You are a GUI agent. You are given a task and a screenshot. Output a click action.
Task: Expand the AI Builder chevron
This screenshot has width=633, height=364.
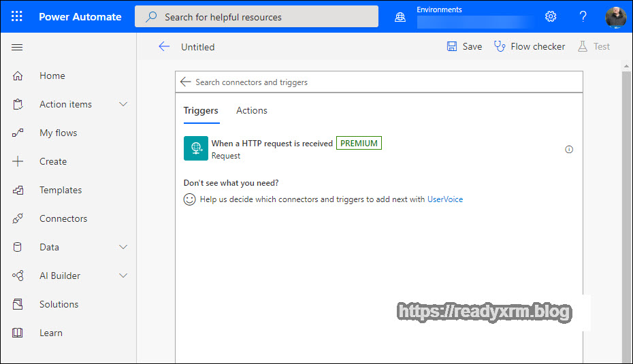point(123,276)
